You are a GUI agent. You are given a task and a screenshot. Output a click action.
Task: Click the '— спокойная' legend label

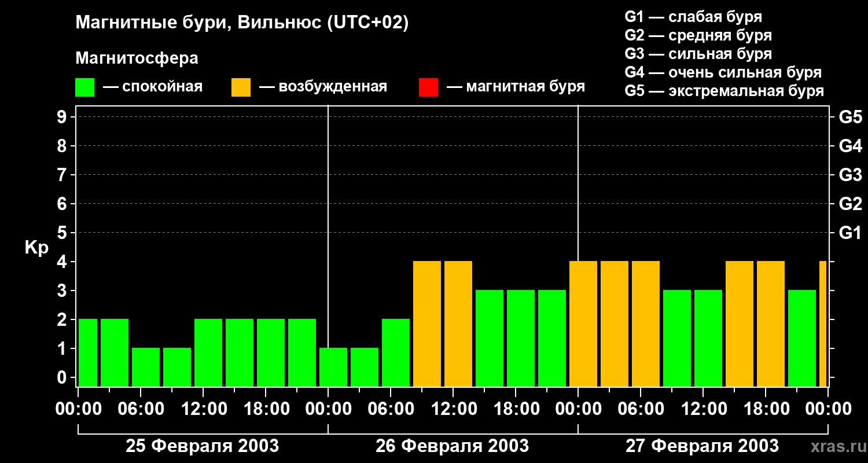(x=153, y=87)
